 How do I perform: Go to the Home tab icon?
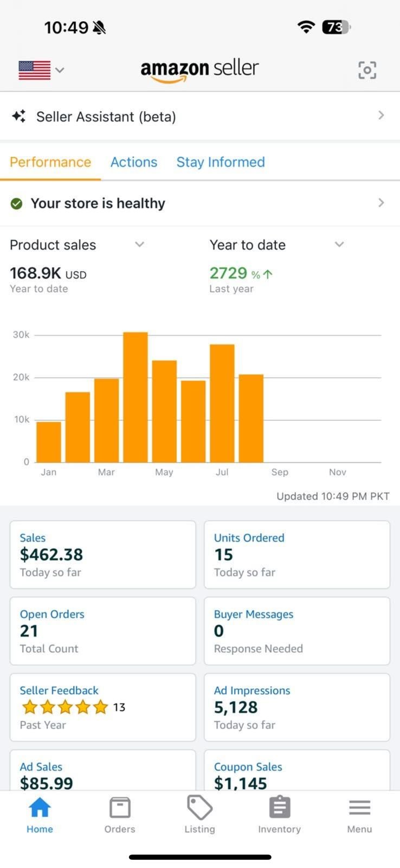pos(40,808)
